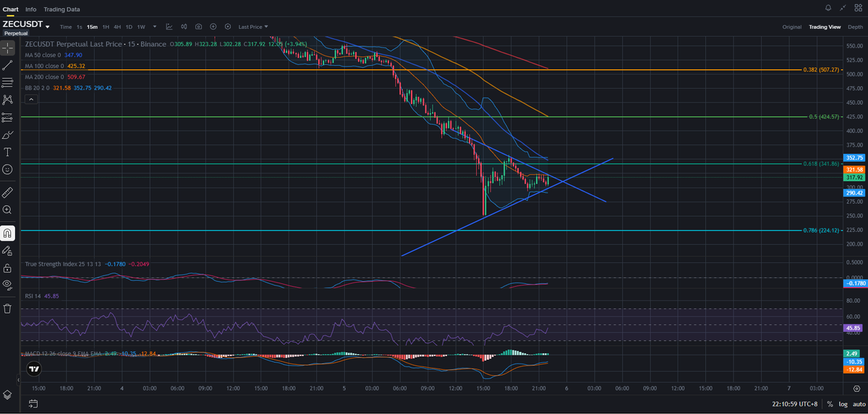This screenshot has height=414, width=868.
Task: Click the RSI 14 indicator title
Action: click(33, 296)
